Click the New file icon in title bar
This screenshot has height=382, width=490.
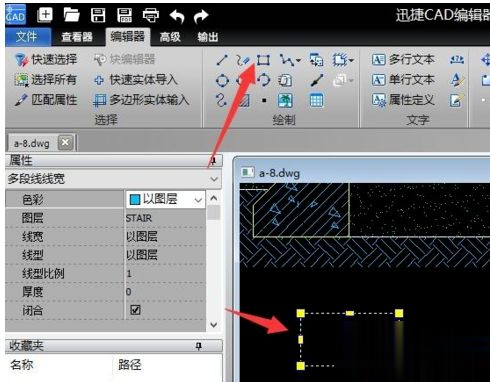click(45, 15)
